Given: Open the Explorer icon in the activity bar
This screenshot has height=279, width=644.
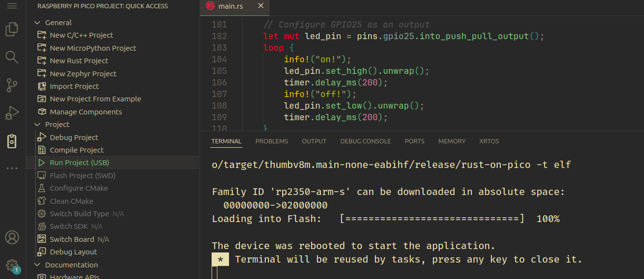Looking at the screenshot, I should coord(12,29).
